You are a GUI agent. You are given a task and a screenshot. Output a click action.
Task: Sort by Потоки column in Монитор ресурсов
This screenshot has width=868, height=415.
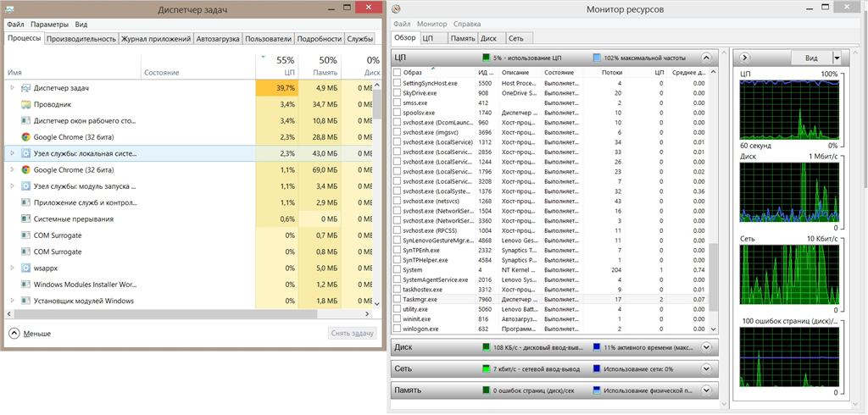pos(612,73)
